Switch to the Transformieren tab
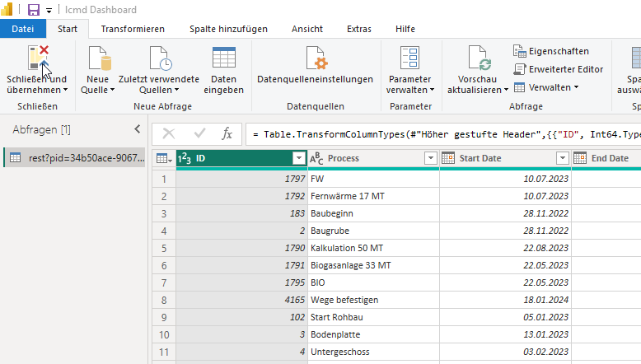Image resolution: width=641 pixels, height=364 pixels. [133, 29]
